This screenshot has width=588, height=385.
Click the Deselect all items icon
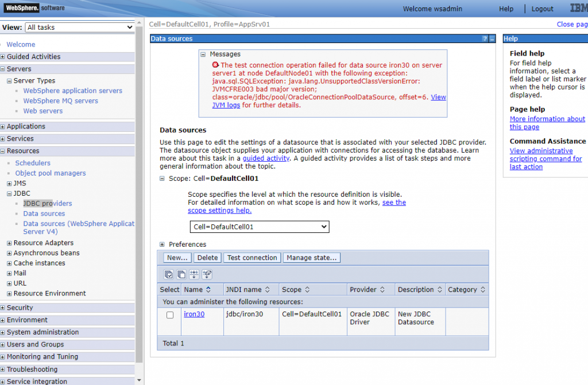181,274
